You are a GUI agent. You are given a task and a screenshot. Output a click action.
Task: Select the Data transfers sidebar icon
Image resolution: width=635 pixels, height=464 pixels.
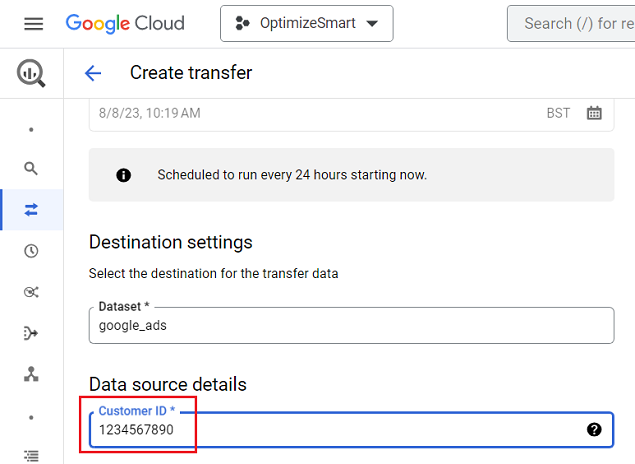(x=31, y=210)
